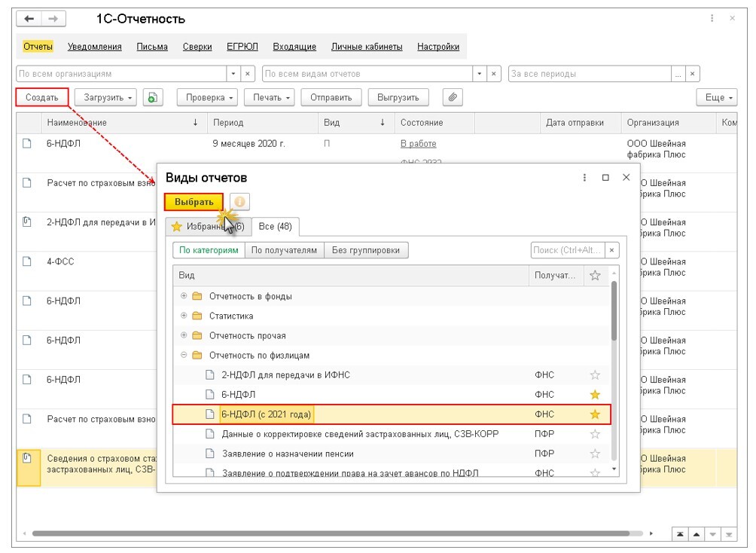Toggle favorite star for 6-НДФЛ (с 2021 года)
The image size is (756, 553).
pos(595,414)
